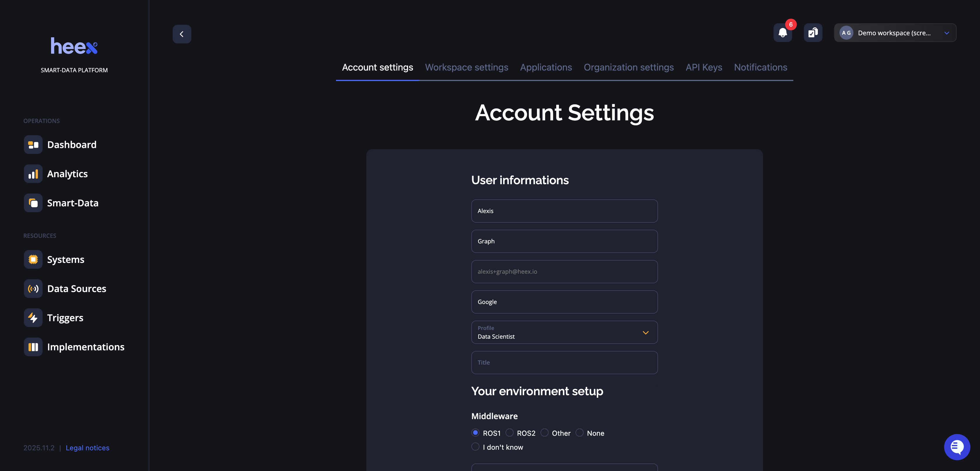The image size is (980, 471).
Task: Open the API Keys tab
Action: [x=704, y=67]
